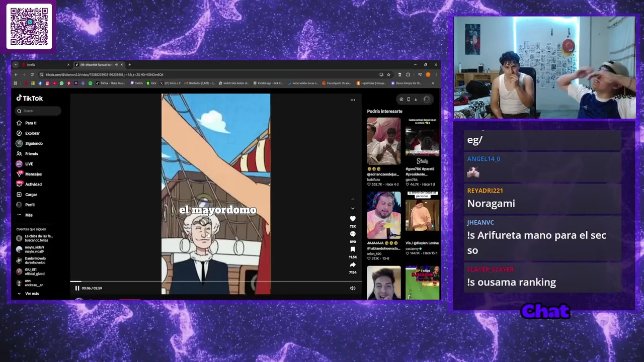Open Actividad notifications
The height and width of the screenshot is (362, 644).
pos(29,185)
